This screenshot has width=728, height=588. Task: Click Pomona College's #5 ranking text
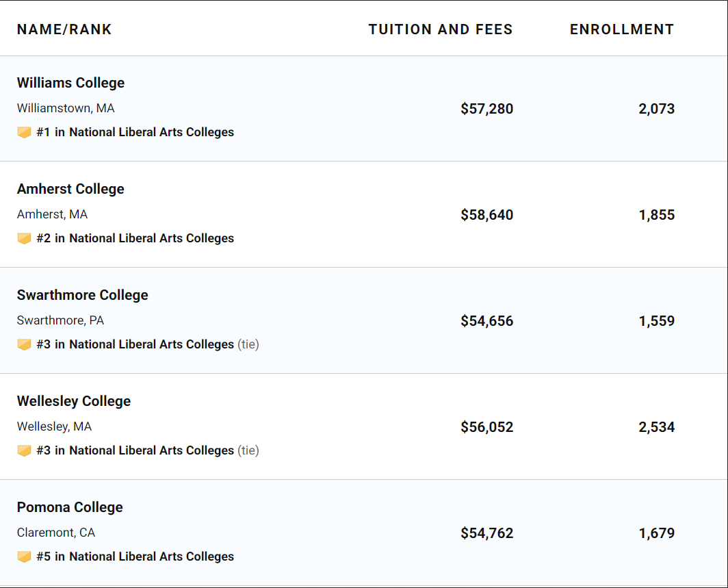[135, 557]
